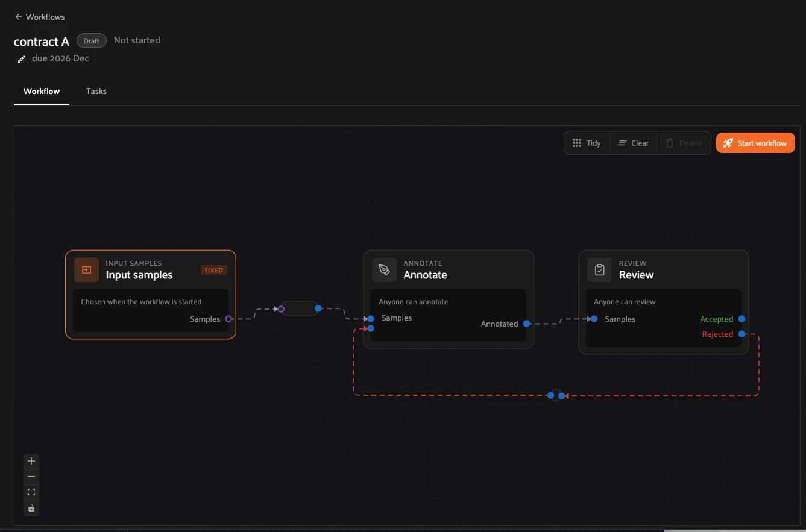Viewport: 806px width, 532px height.
Task: Click the blue output port of small connector node
Action: pyautogui.click(x=318, y=308)
